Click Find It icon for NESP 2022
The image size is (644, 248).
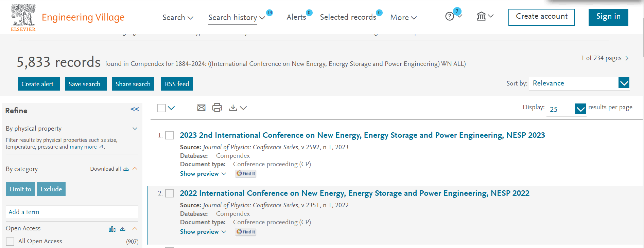[x=246, y=232]
